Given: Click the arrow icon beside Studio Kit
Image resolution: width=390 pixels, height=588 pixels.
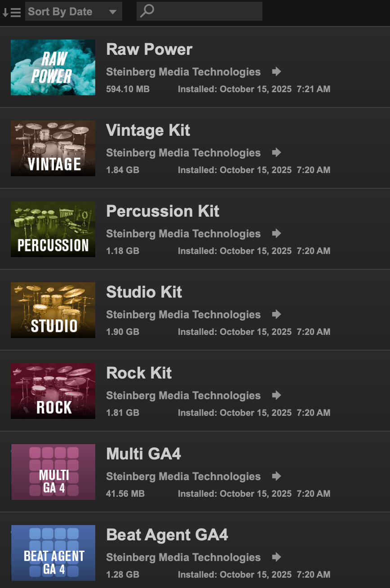Looking at the screenshot, I should pyautogui.click(x=276, y=314).
